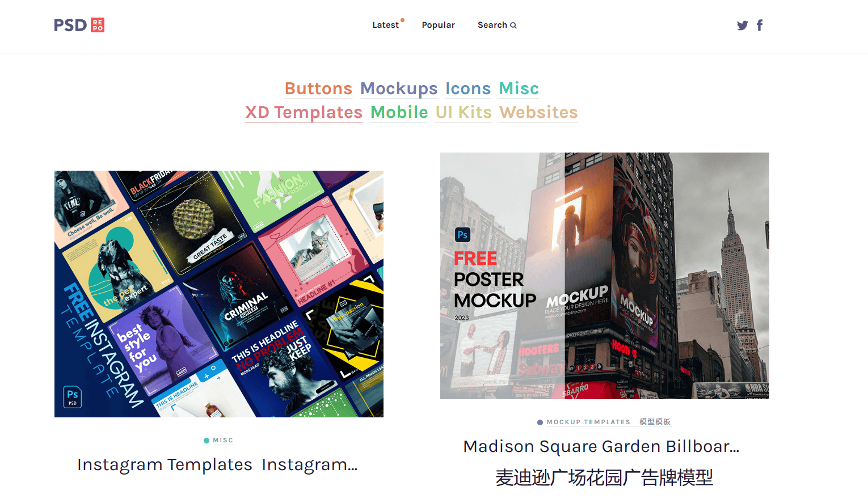Open the Twitter profile icon
868x503 pixels.
point(742,26)
